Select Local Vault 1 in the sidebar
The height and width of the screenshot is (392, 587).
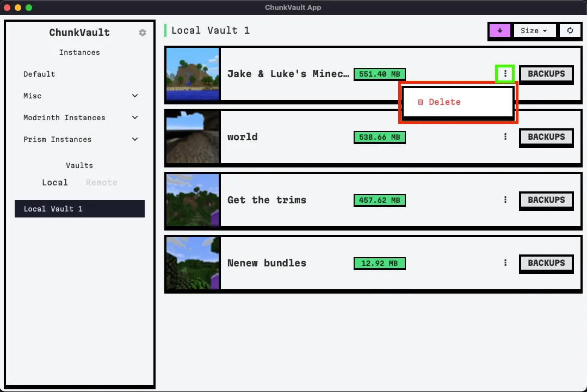pyautogui.click(x=79, y=209)
